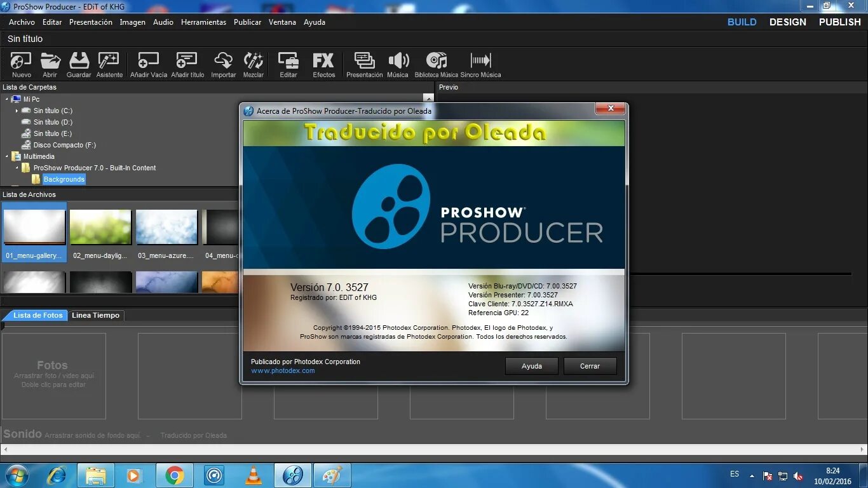Viewport: 868px width, 488px height.
Task: Launch Chrome from the taskbar
Action: pyautogui.click(x=175, y=475)
